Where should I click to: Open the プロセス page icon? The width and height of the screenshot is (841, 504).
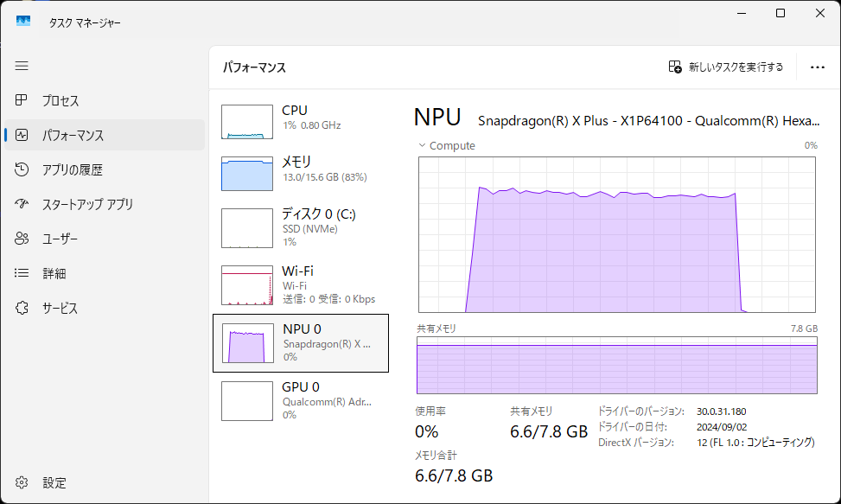click(22, 101)
